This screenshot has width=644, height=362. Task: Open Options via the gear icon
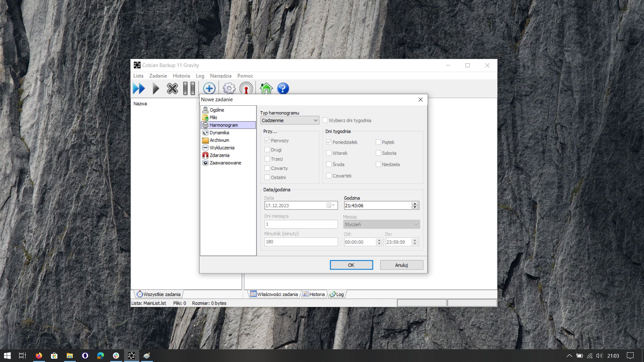click(229, 89)
